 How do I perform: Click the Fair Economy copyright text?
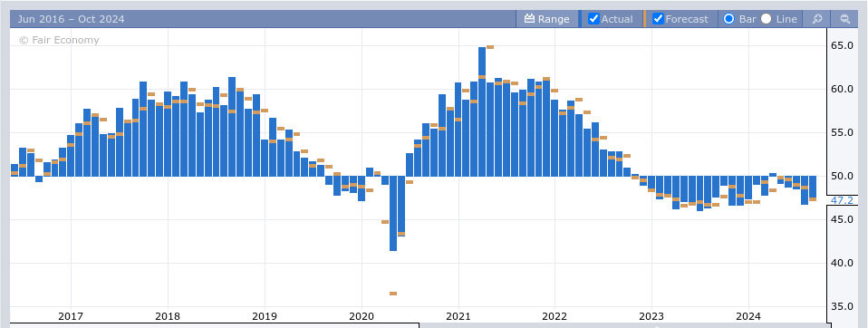(59, 40)
